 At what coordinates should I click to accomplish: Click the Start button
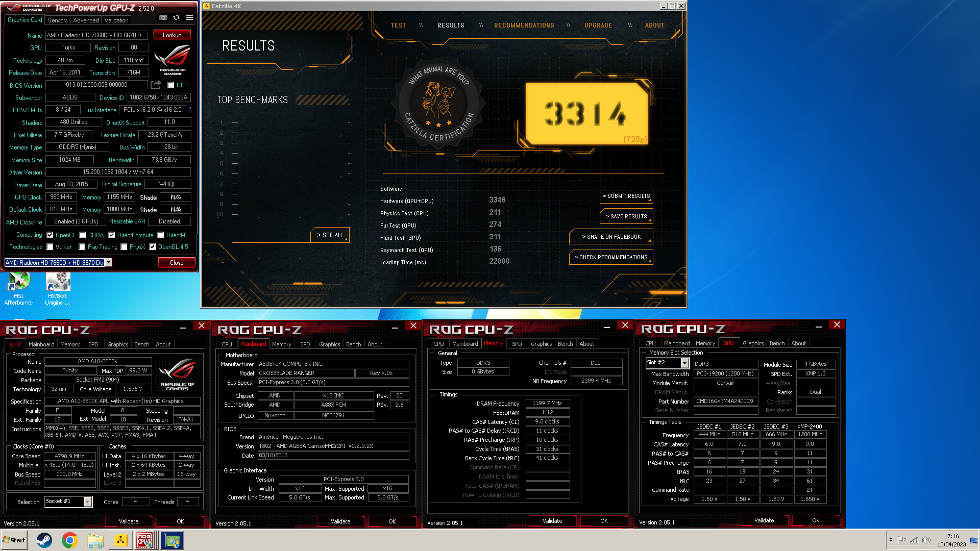tap(14, 540)
